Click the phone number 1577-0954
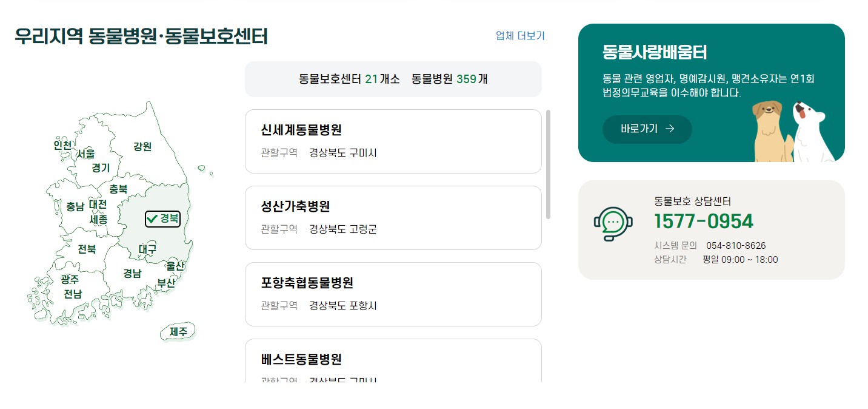The image size is (868, 409). point(703,221)
